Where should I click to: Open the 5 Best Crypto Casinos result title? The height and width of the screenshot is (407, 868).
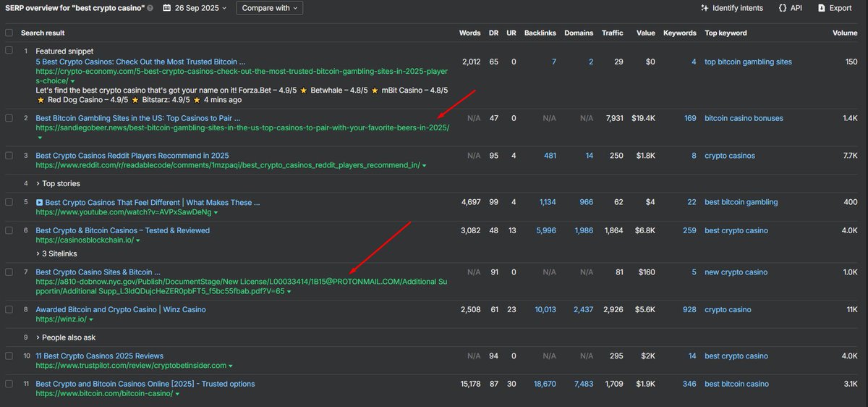click(x=140, y=62)
